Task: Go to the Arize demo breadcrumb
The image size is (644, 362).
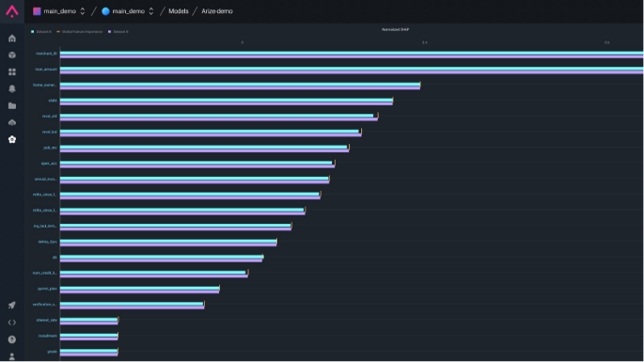Action: 217,11
